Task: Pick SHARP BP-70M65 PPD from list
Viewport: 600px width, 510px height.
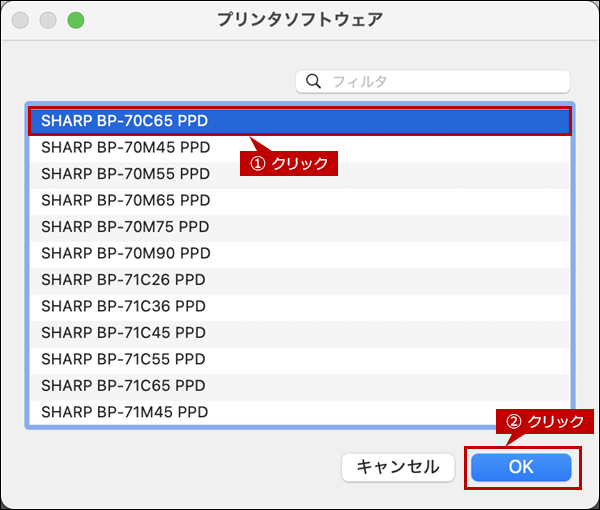Action: [125, 200]
